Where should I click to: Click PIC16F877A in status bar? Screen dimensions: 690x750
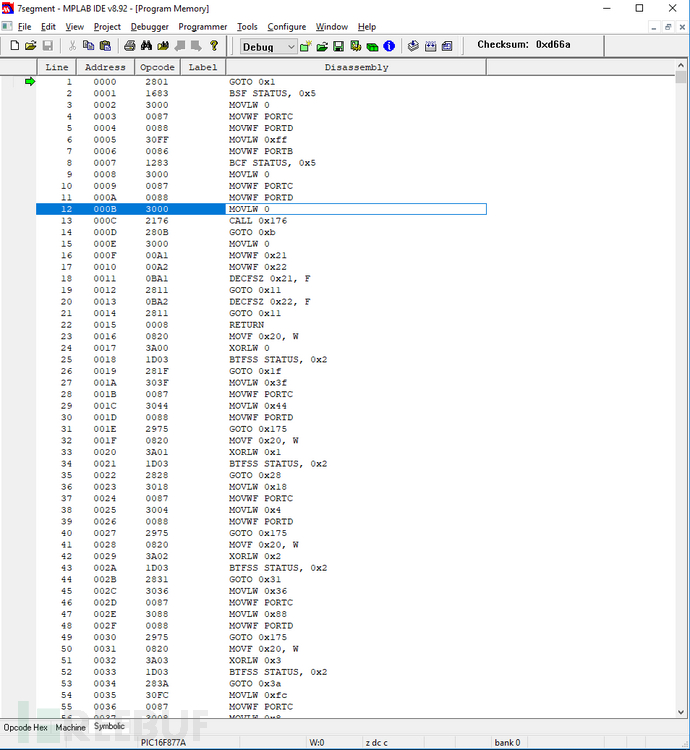click(x=163, y=742)
